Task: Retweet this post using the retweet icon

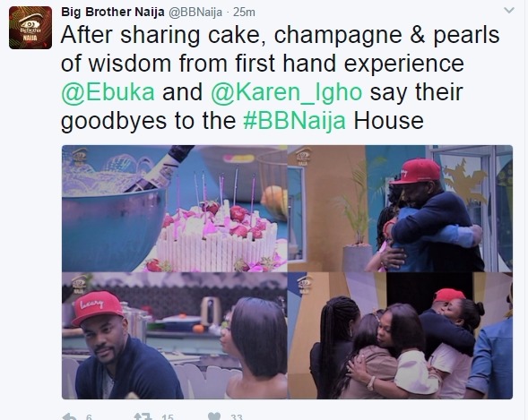Action: tap(143, 416)
